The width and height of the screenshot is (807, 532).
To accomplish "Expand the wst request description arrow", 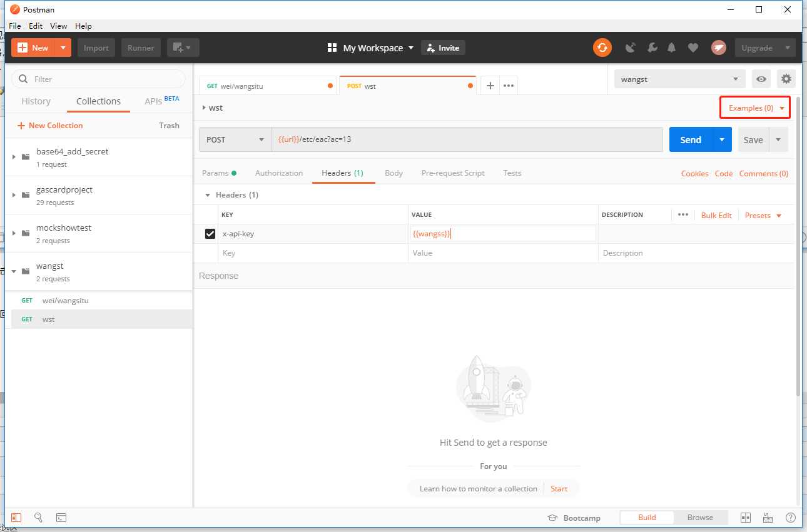I will [x=204, y=108].
